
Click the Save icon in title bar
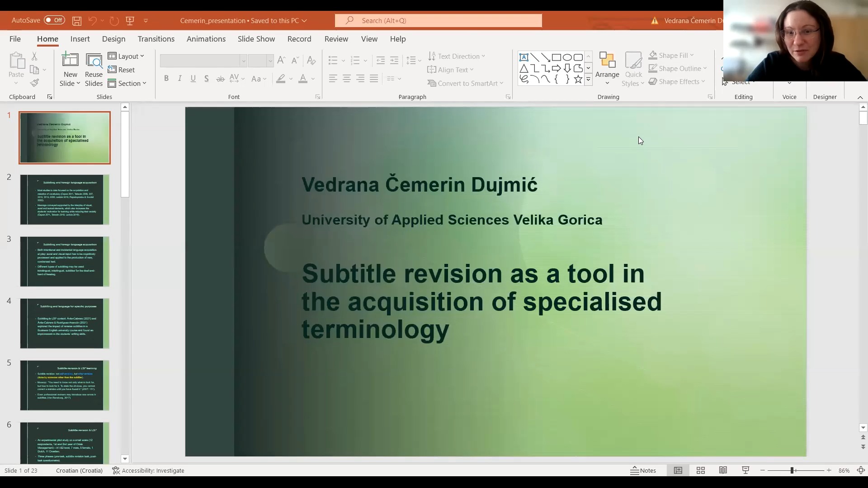click(x=77, y=21)
